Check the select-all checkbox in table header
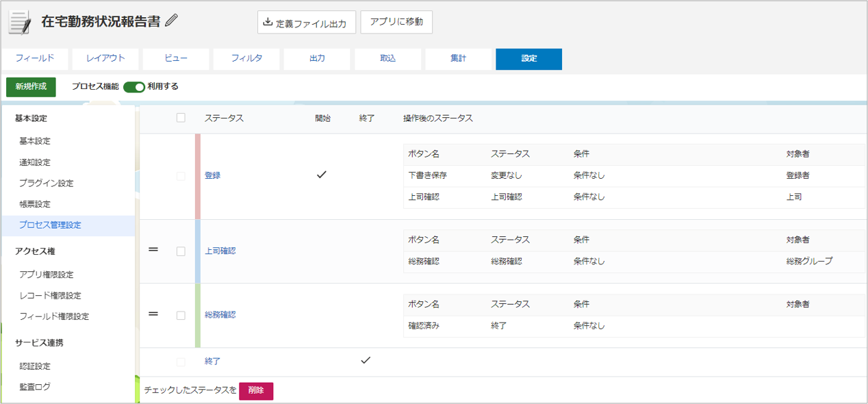The height and width of the screenshot is (404, 868). (x=181, y=118)
